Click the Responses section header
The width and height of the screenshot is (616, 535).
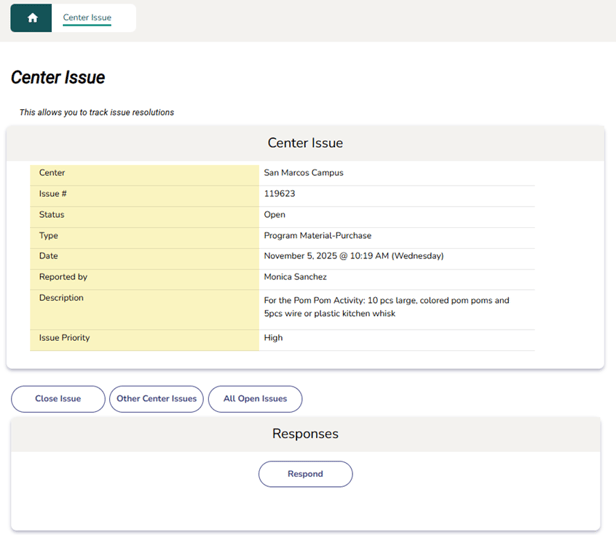[305, 434]
